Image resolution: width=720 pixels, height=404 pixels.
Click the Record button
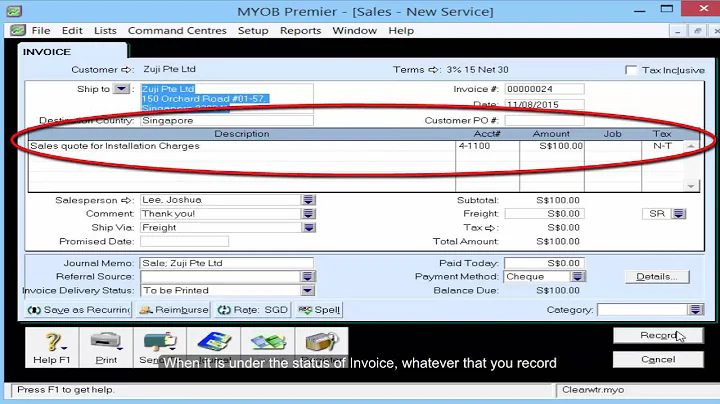pyautogui.click(x=658, y=336)
